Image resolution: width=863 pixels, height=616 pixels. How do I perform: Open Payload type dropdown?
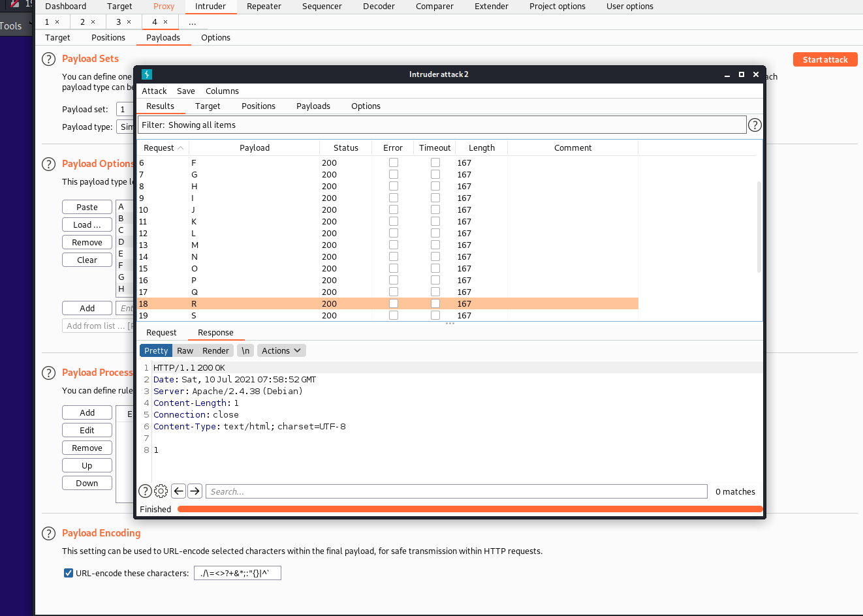(125, 127)
